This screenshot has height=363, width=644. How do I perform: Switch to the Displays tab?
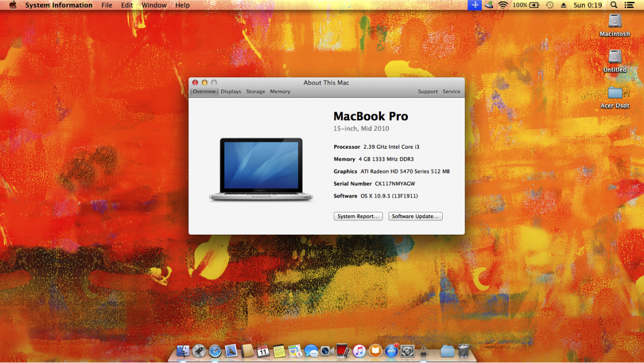[231, 92]
